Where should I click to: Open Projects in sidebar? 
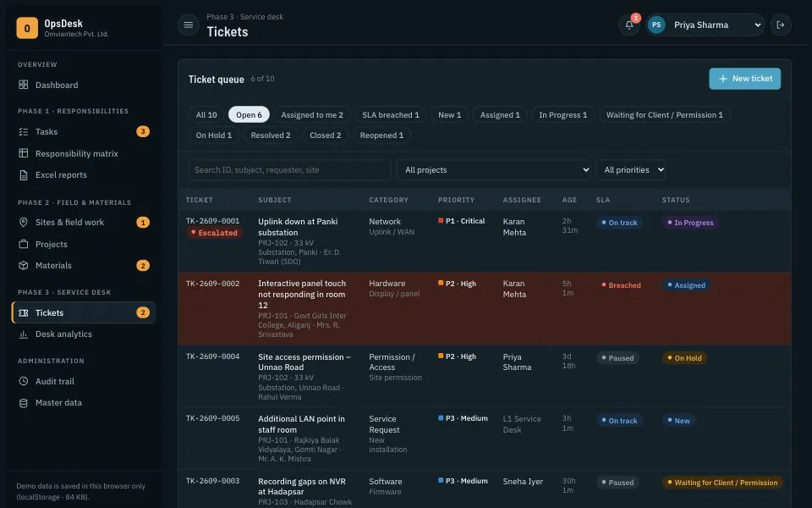coord(84,244)
